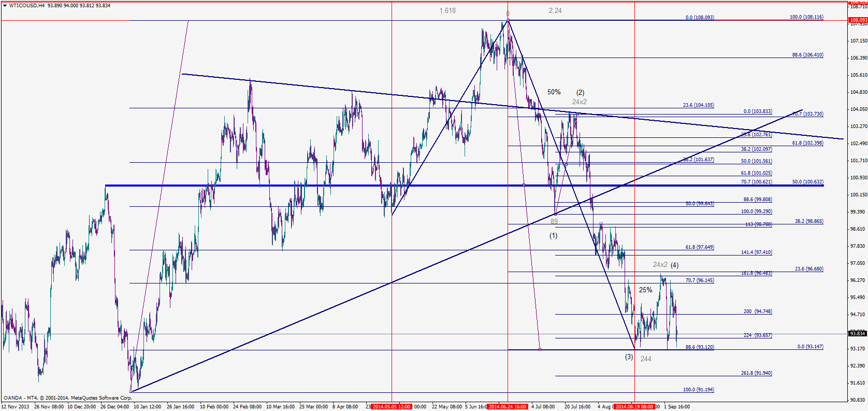Click 20 Jul 16:00 on the time axis
This screenshot has height=411, width=868.
tap(577, 407)
